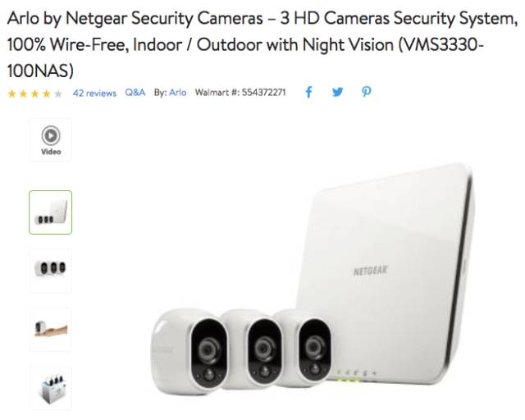Click the first yellow rating star
Screen dimensions: 525x420
[x=12, y=94]
